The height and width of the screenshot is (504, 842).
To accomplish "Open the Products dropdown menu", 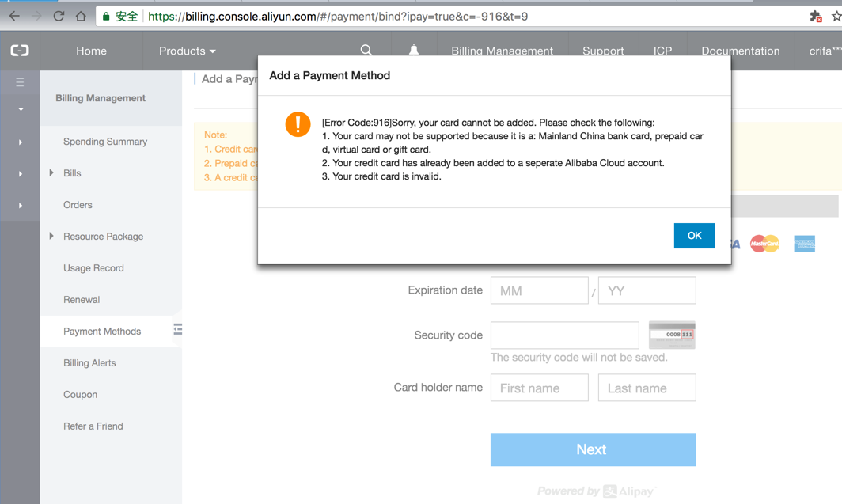I will pos(187,51).
